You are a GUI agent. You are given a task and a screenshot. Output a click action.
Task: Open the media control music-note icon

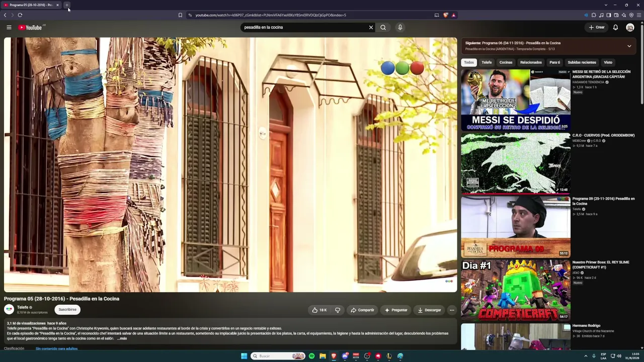click(x=601, y=15)
